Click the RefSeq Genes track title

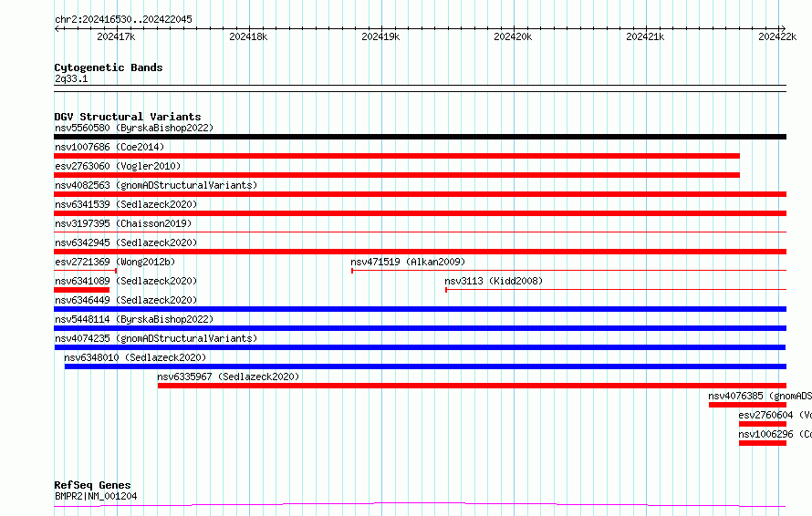tap(93, 485)
